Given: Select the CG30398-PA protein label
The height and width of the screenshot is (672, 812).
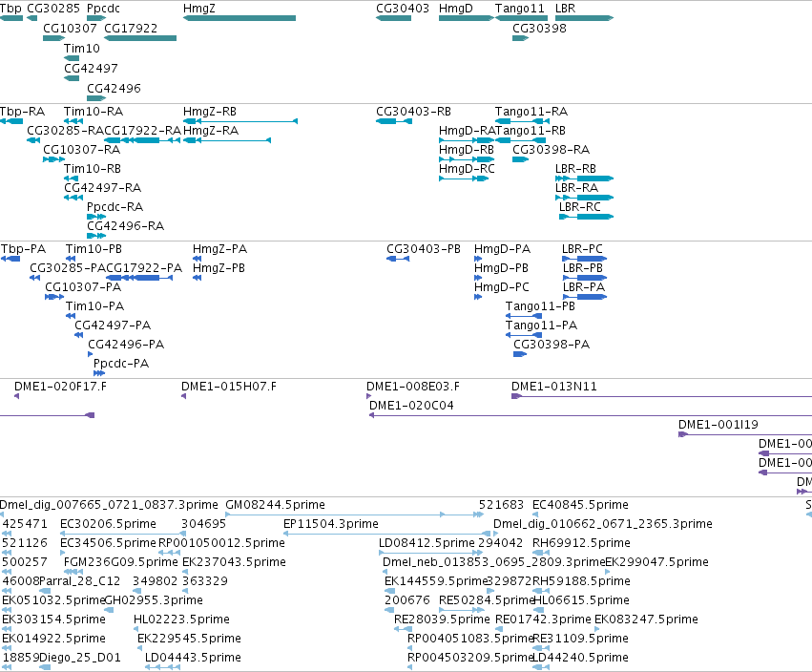Looking at the screenshot, I should 552,345.
